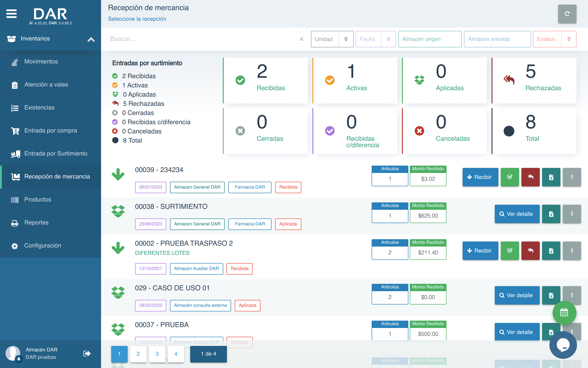Open Entrada por compra menu item
The height and width of the screenshot is (368, 588).
[51, 131]
